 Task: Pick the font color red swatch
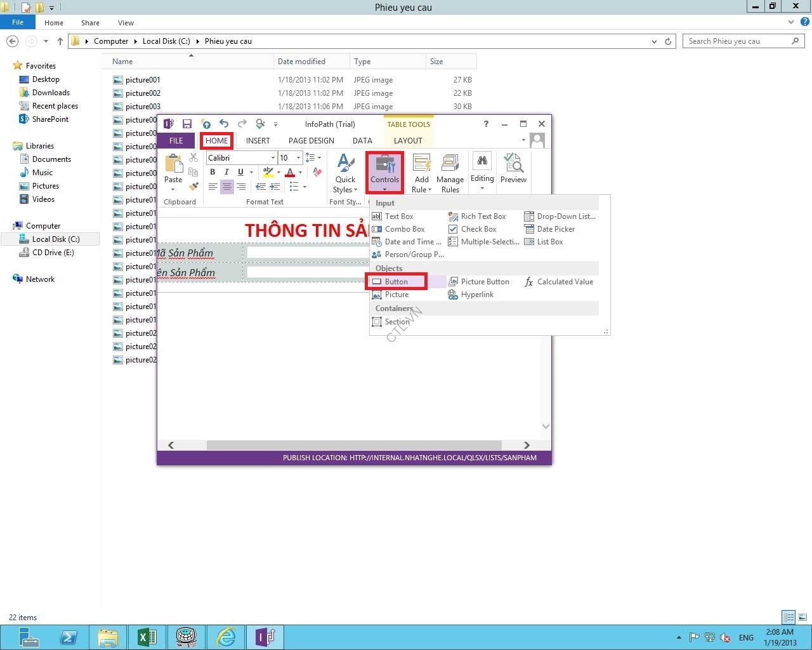(x=290, y=173)
